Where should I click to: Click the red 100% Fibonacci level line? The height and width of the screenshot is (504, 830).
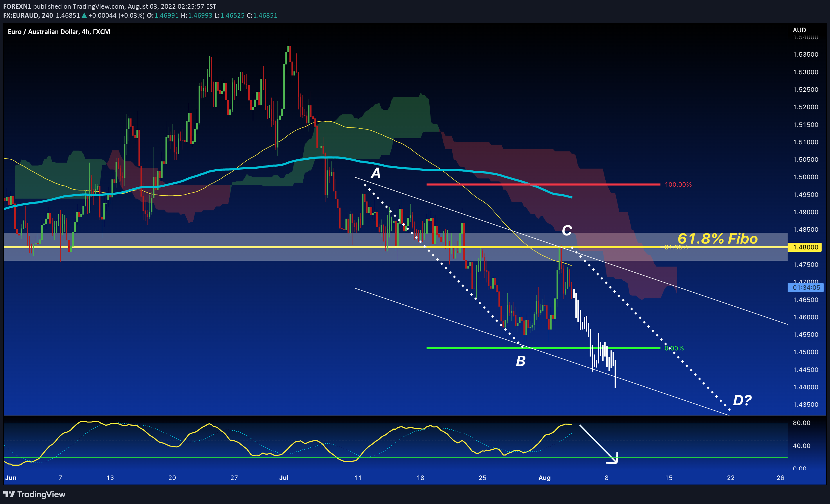[x=543, y=185]
